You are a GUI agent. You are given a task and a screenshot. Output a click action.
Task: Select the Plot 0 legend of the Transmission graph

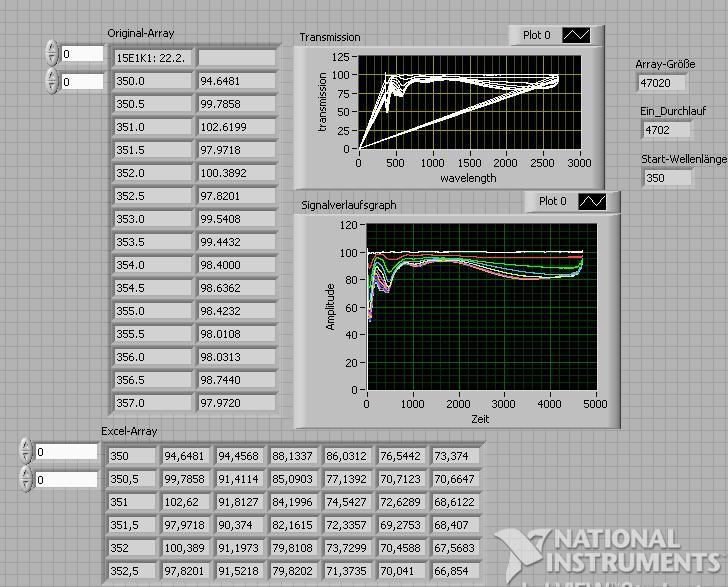pos(556,35)
